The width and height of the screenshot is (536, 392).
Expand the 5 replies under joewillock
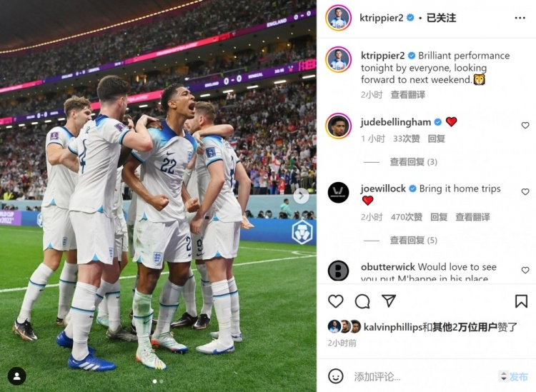click(x=413, y=241)
